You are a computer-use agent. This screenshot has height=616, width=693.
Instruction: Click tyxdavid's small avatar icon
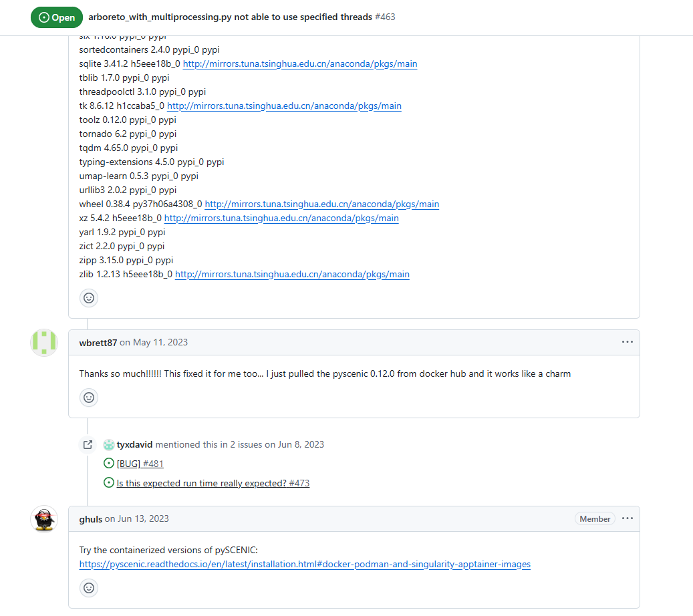coord(109,444)
